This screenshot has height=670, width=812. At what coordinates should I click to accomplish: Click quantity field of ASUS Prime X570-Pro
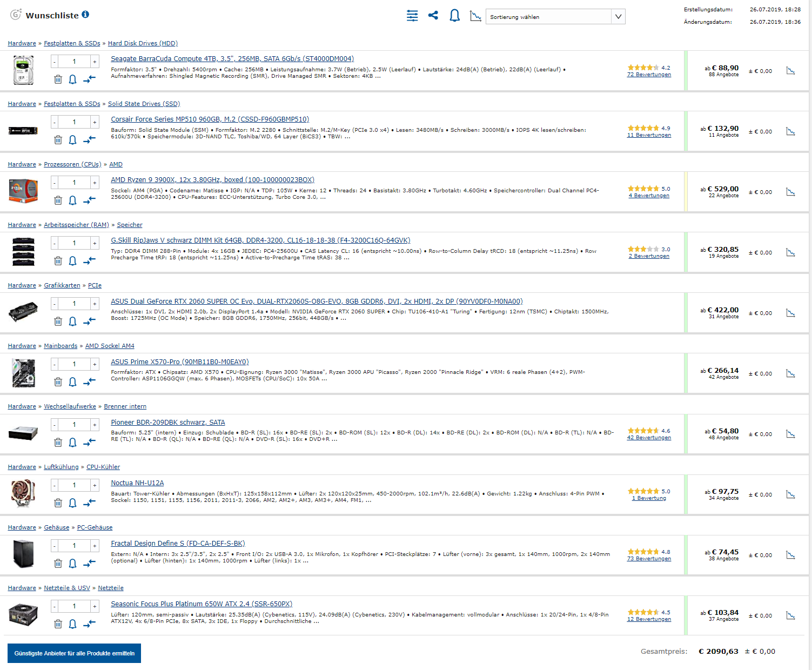(x=75, y=364)
